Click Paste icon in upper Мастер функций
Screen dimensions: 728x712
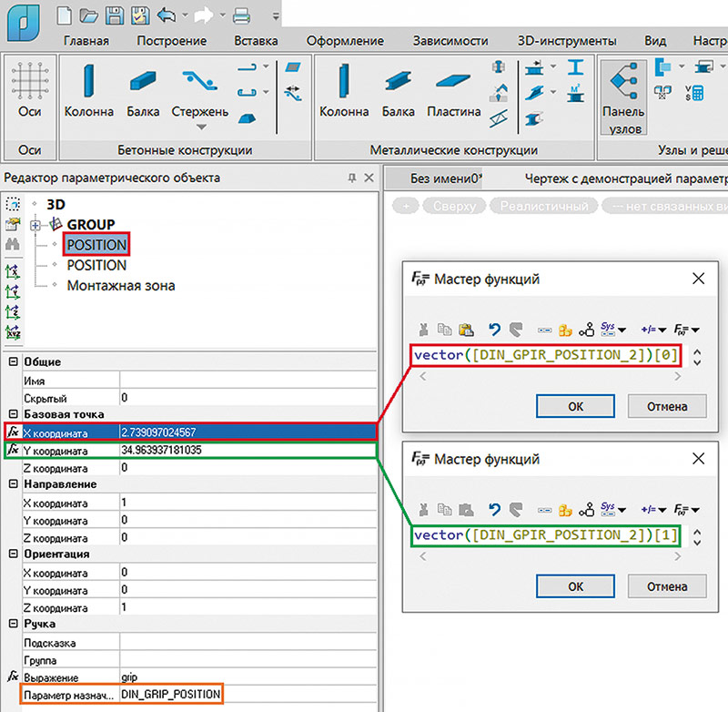coord(466,330)
